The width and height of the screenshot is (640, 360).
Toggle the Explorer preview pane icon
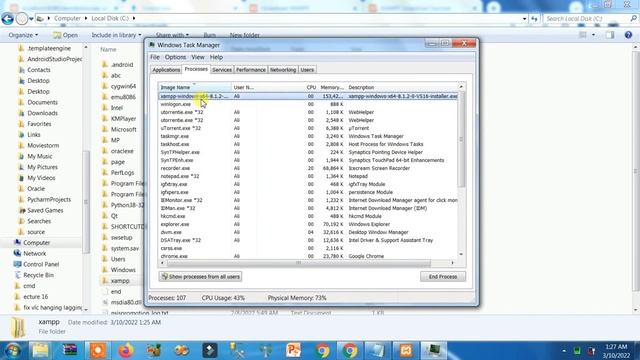[x=610, y=35]
